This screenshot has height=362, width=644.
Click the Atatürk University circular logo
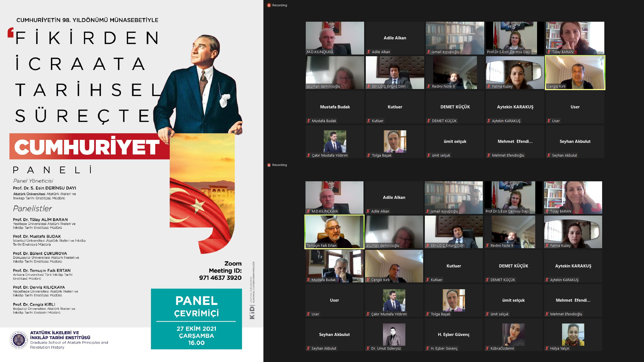coord(19,340)
